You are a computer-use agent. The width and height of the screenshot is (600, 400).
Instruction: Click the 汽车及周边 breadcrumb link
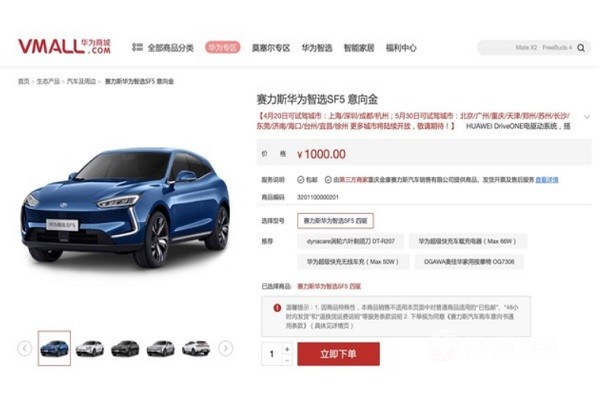click(81, 81)
